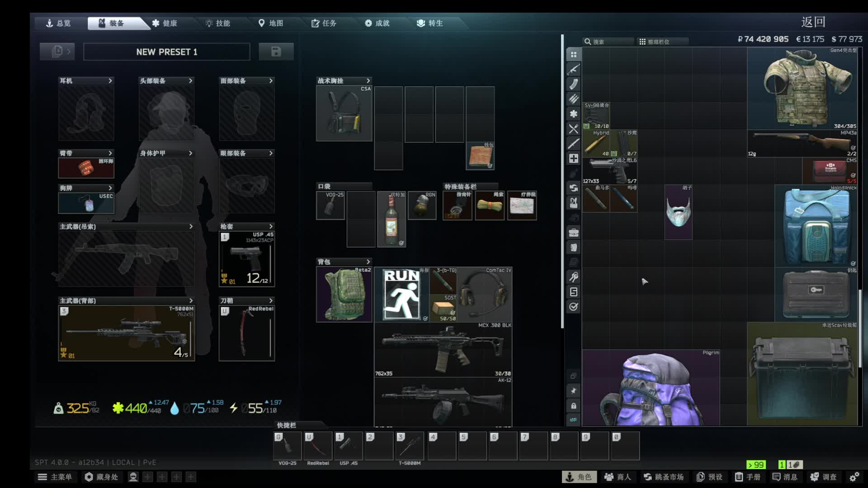
Task: Select the keys filter icon in stash
Action: point(574,277)
